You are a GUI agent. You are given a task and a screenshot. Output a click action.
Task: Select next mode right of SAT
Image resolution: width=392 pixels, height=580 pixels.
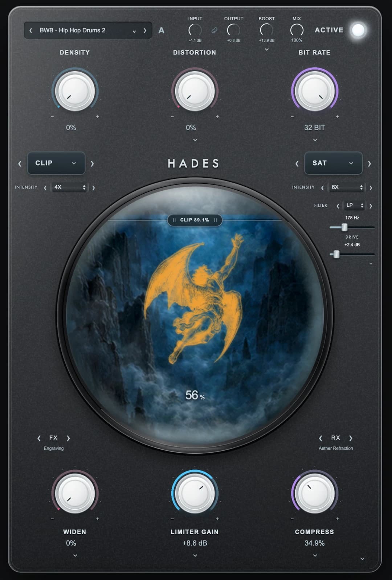pos(369,163)
